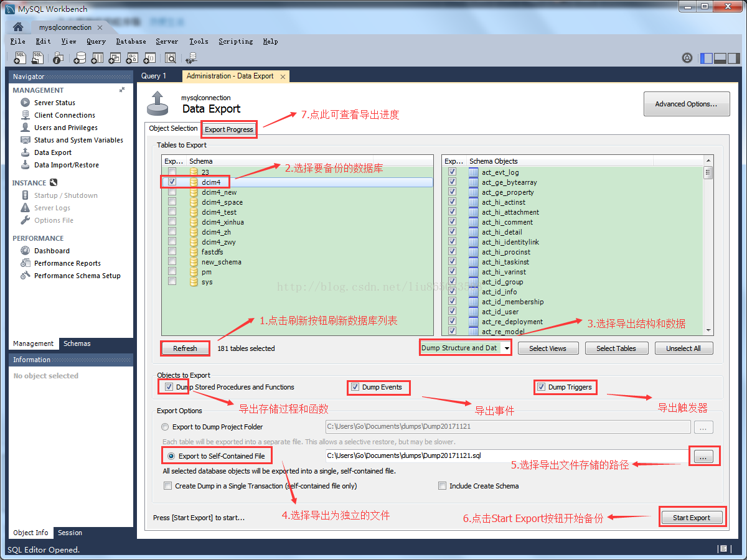
Task: Toggle the Dump Events checkbox
Action: tap(355, 387)
